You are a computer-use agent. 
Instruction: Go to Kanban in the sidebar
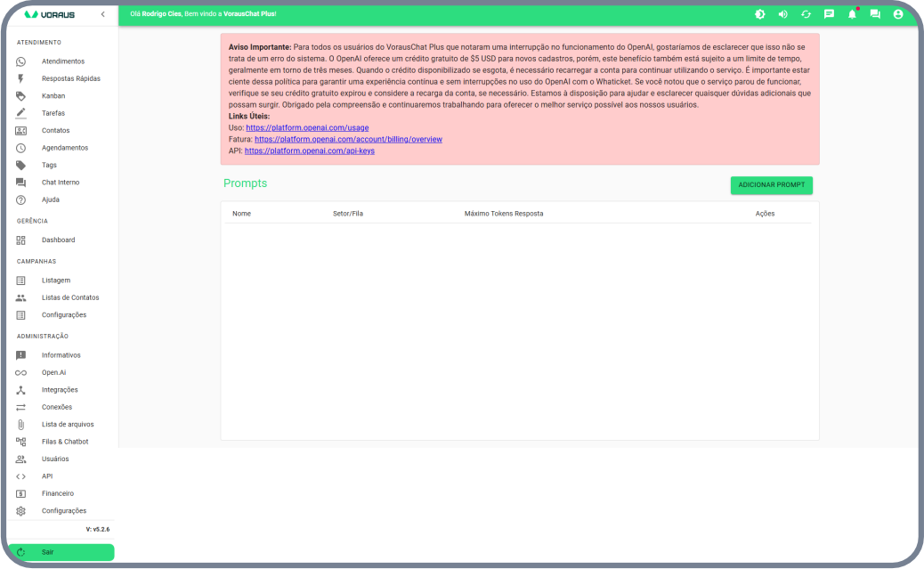pyautogui.click(x=53, y=95)
